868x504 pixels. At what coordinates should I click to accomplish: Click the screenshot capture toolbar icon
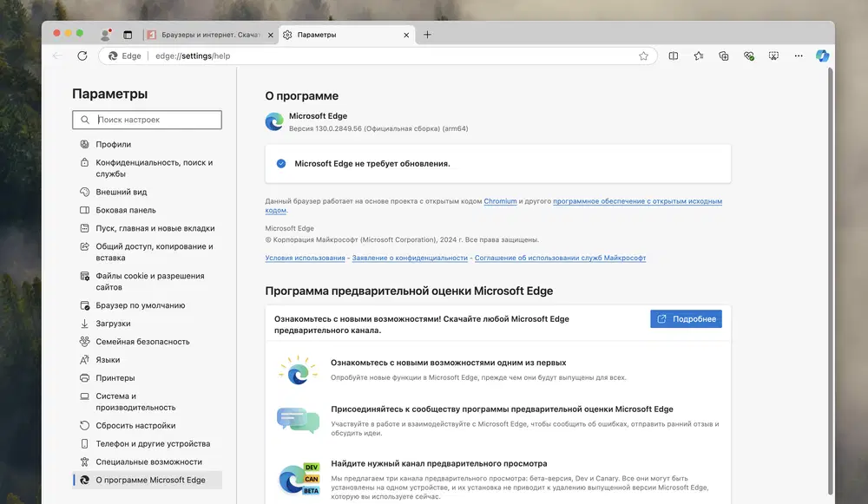pyautogui.click(x=773, y=56)
